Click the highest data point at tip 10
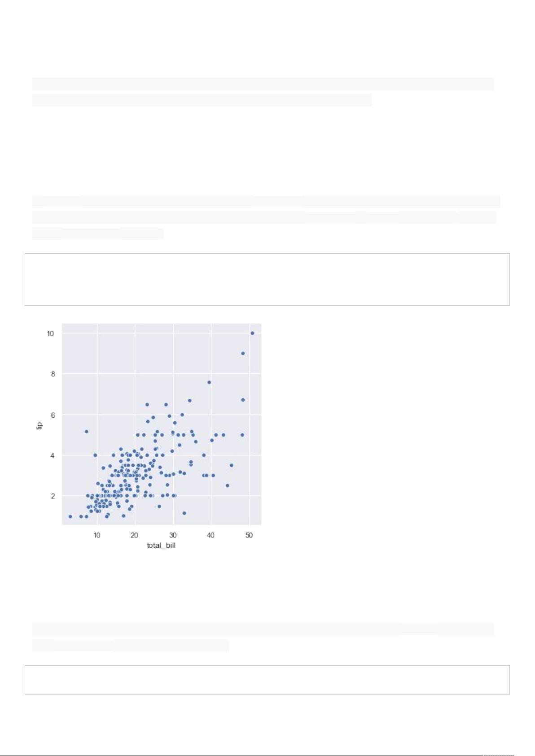Screen dimensions: 535x756 252,333
